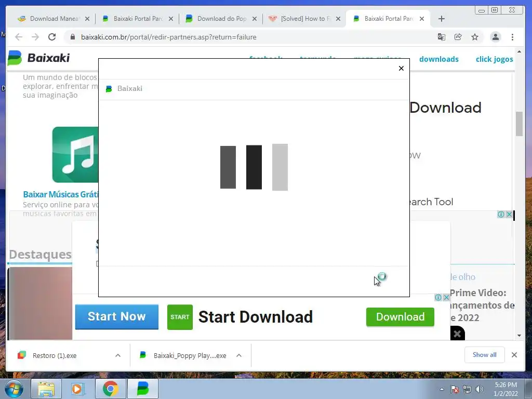Viewport: 532px width, 399px height.
Task: Click the Destaques heading
Action: 40,255
